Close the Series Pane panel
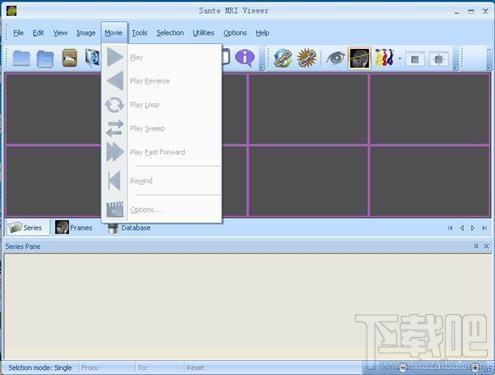Viewport: 495px width, 375px height. click(486, 246)
